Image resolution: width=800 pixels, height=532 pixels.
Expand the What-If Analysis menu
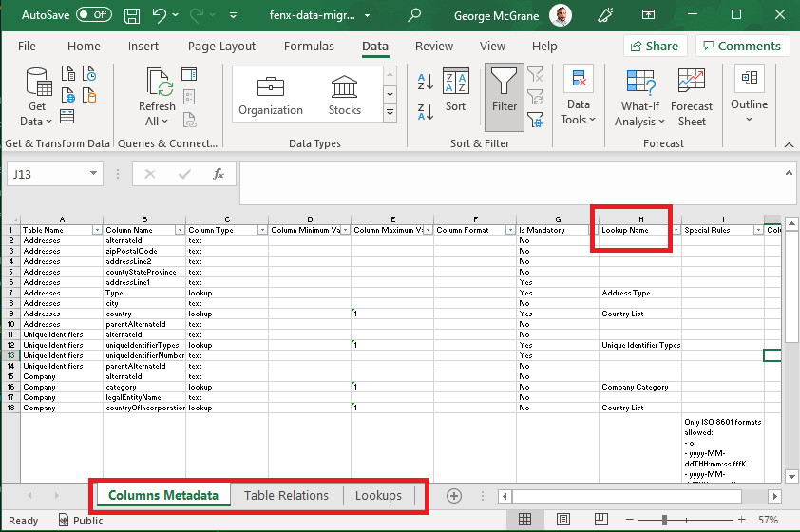point(639,104)
